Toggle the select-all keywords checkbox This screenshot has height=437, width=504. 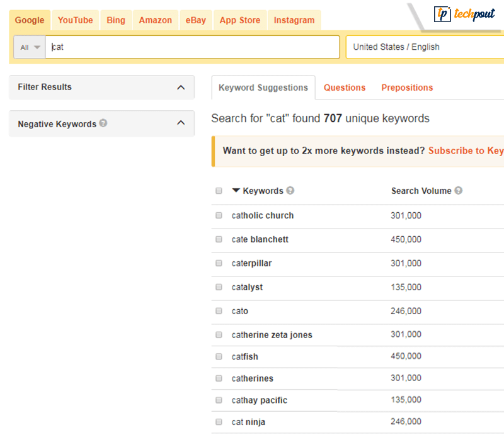point(219,191)
